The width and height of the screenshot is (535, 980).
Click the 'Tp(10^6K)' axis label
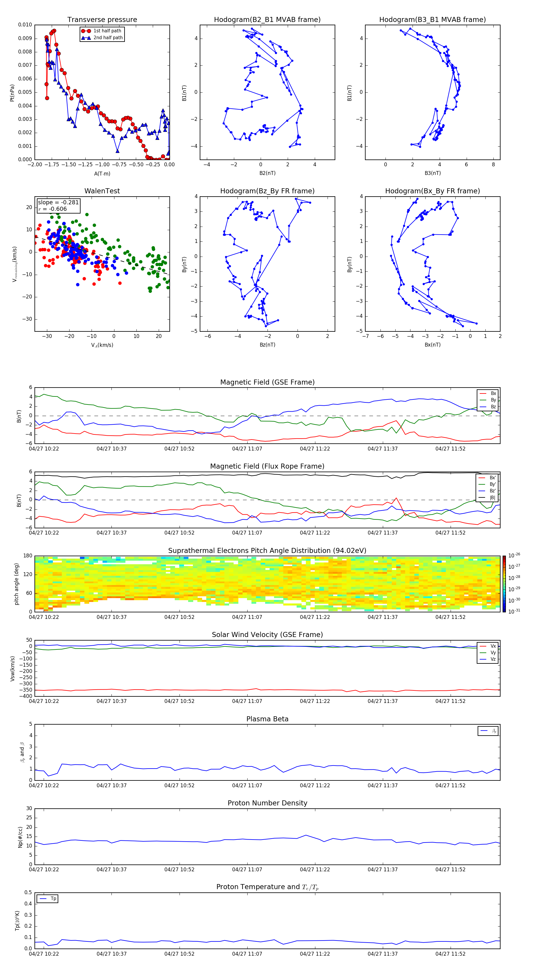coord(17,921)
